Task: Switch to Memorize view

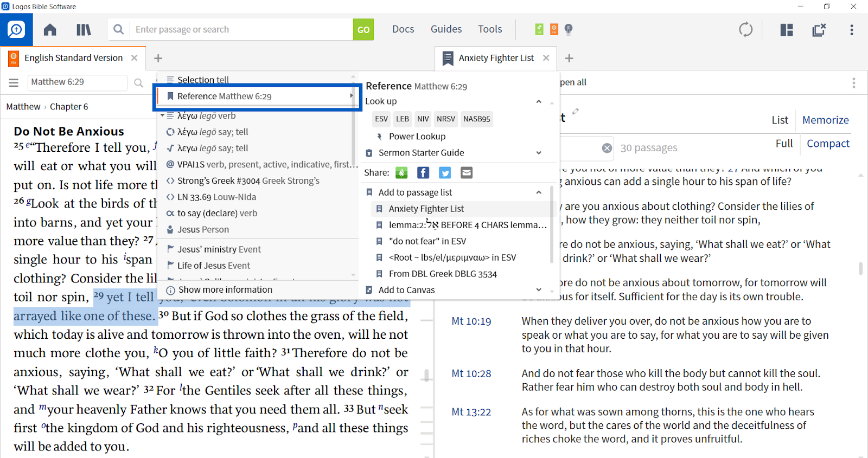Action: (825, 120)
